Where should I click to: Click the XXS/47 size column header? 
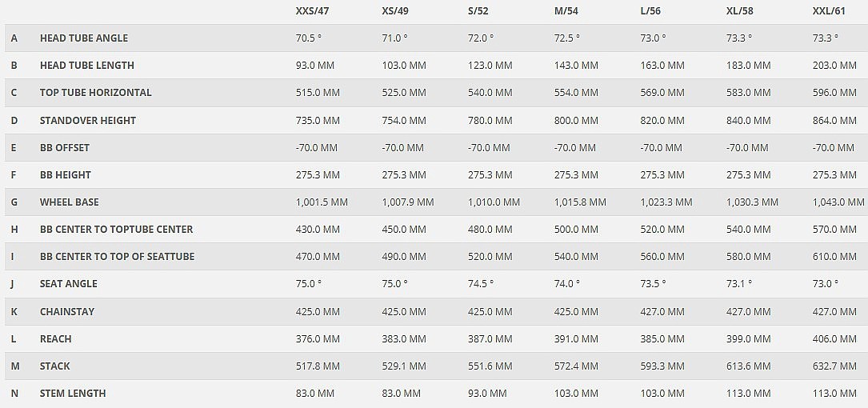coord(312,11)
